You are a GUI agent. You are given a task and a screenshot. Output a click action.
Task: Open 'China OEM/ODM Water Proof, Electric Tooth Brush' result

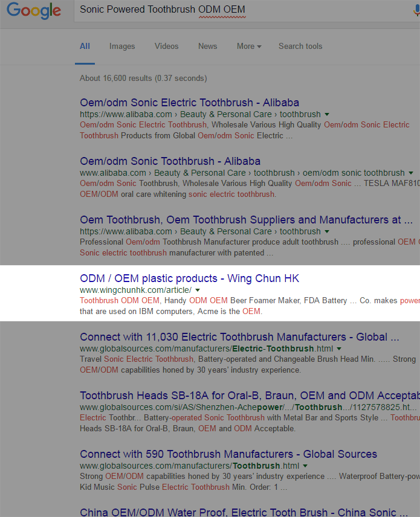click(244, 512)
